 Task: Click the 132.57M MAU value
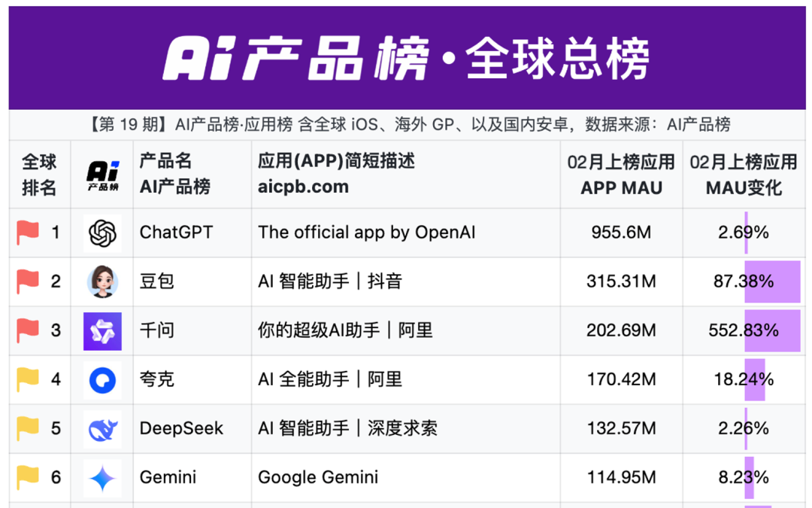pyautogui.click(x=622, y=428)
